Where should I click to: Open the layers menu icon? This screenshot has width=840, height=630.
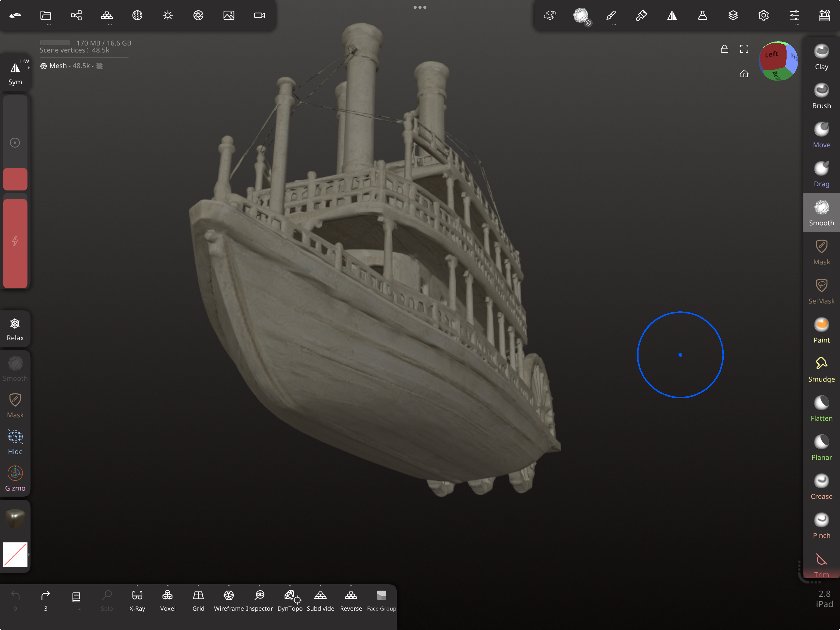point(733,15)
